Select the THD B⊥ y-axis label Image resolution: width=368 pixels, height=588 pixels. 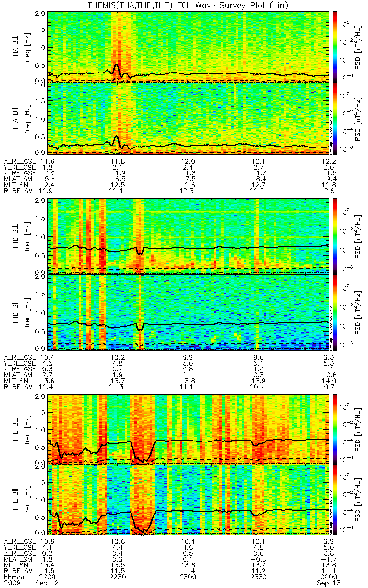click(x=16, y=236)
